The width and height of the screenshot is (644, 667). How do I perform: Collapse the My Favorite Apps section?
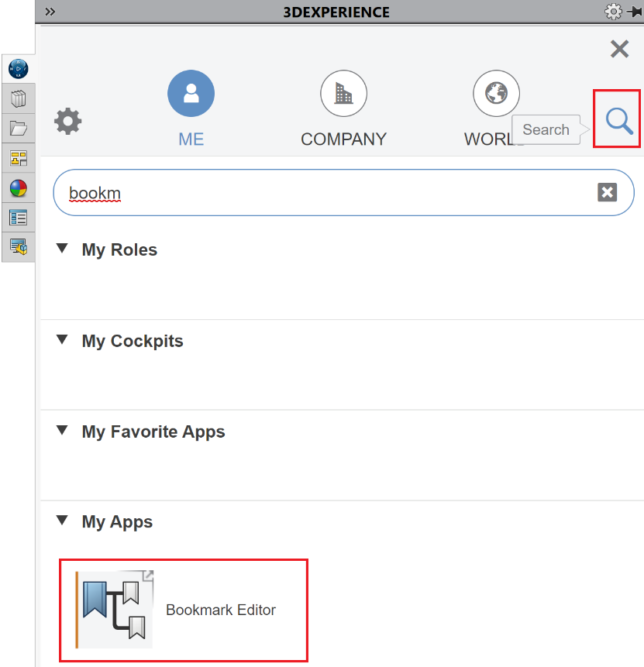point(62,430)
